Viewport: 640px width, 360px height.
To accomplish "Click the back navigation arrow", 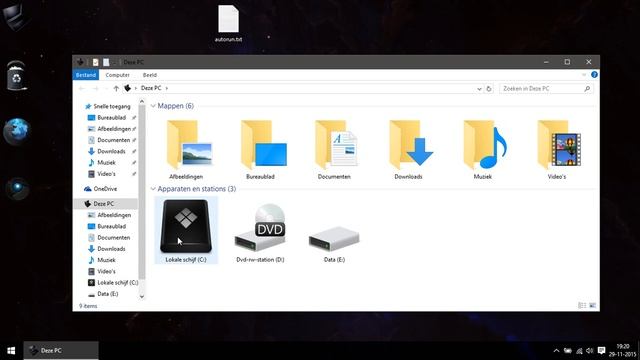I will point(82,89).
